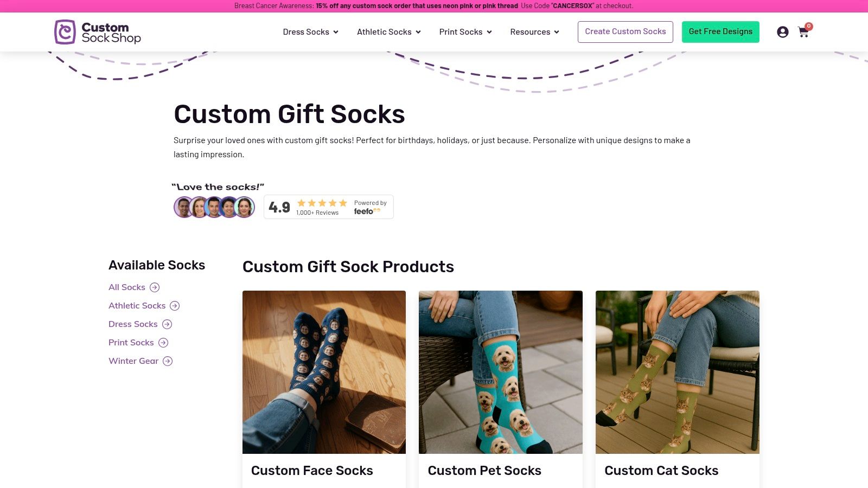
Task: Click the arrow icon beside All Socks
Action: tap(155, 287)
